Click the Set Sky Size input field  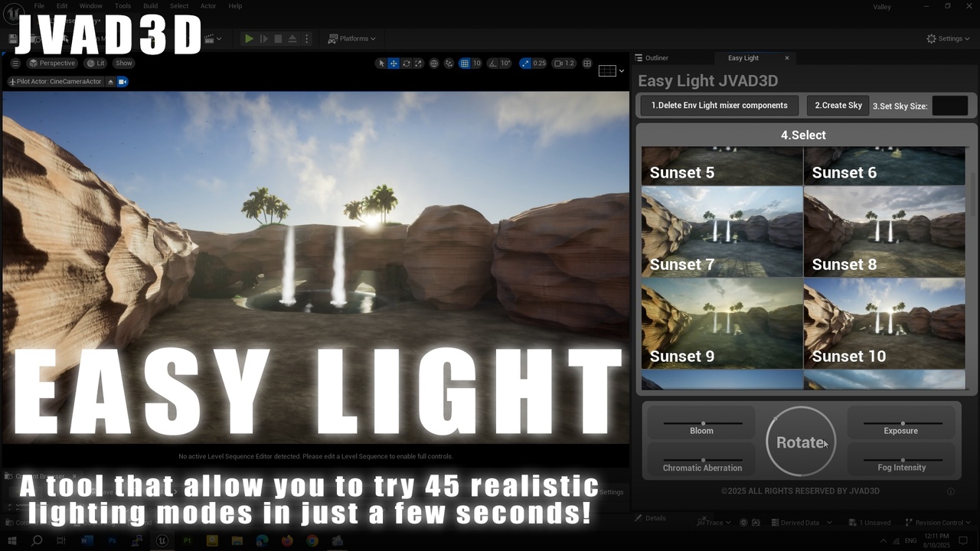point(950,106)
